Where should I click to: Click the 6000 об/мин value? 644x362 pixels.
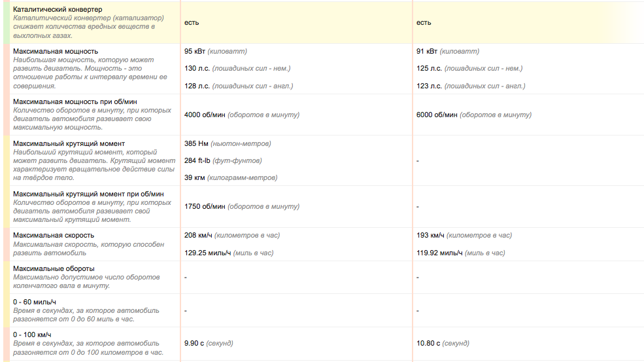pyautogui.click(x=437, y=115)
